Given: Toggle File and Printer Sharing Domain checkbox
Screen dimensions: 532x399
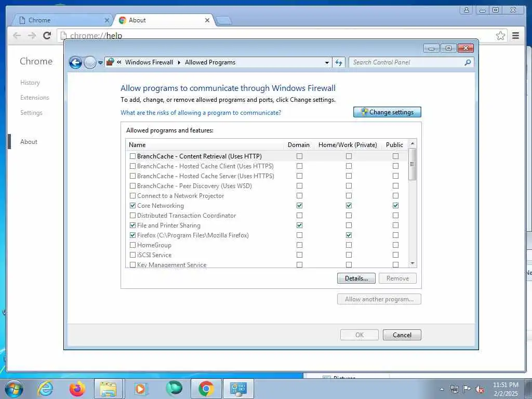Looking at the screenshot, I should 299,225.
